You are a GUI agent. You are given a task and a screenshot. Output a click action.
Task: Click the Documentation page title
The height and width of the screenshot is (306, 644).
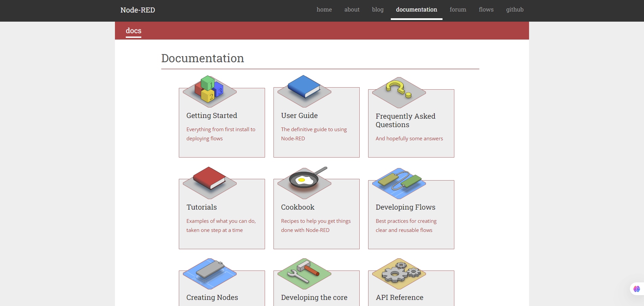(202, 58)
